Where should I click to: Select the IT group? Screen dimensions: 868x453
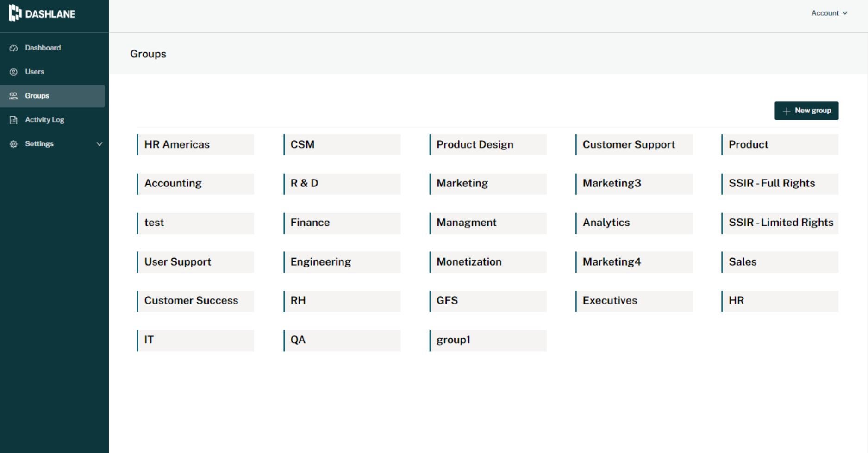point(195,341)
